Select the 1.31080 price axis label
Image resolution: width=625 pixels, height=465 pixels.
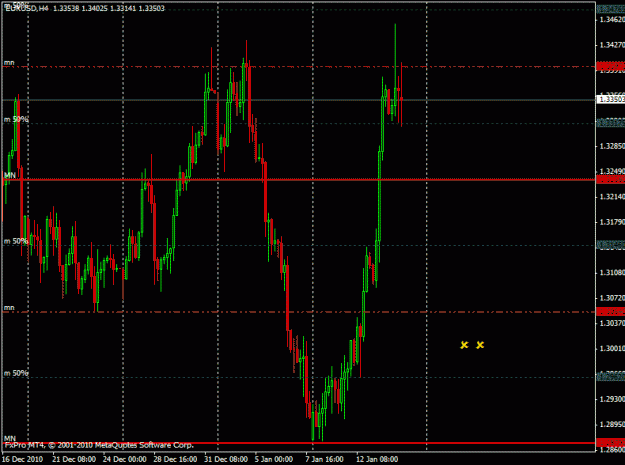point(612,273)
